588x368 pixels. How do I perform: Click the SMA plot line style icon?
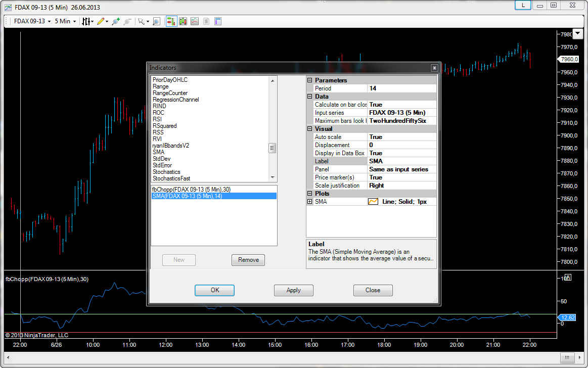(373, 202)
